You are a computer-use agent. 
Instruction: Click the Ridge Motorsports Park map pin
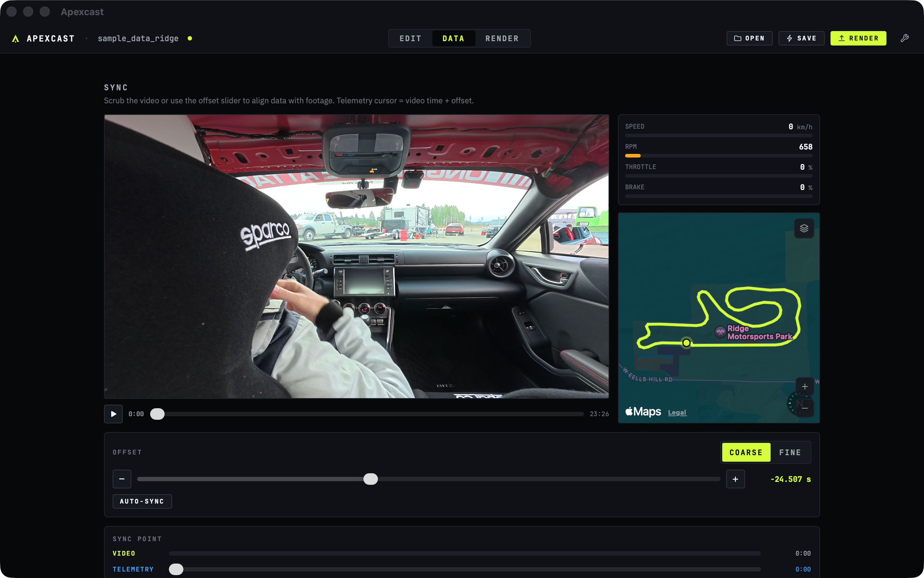(x=720, y=332)
